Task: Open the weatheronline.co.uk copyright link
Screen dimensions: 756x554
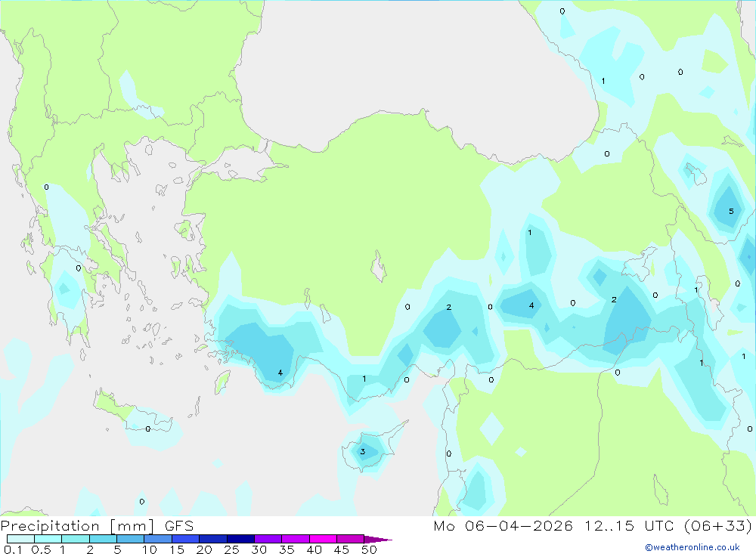Action: click(692, 547)
